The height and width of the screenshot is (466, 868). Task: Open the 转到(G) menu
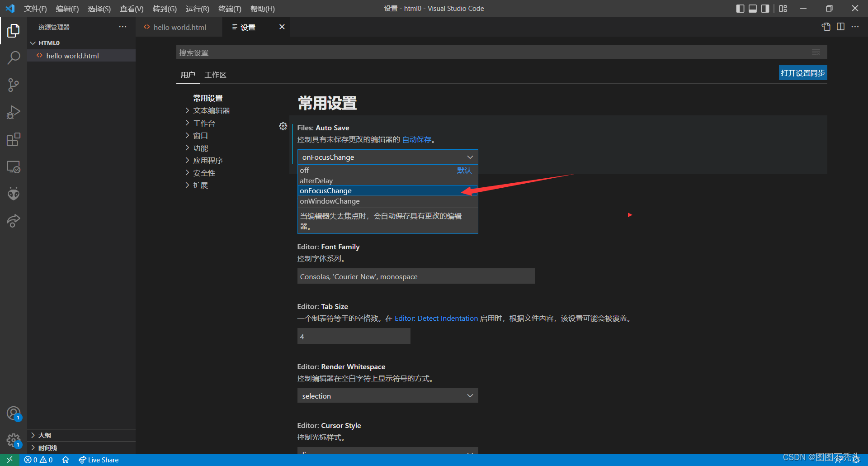coord(165,9)
